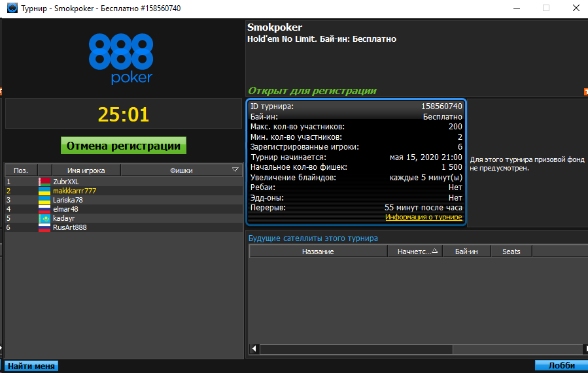The width and height of the screenshot is (588, 373).
Task: Sort by Фишки column header
Action: click(x=181, y=170)
